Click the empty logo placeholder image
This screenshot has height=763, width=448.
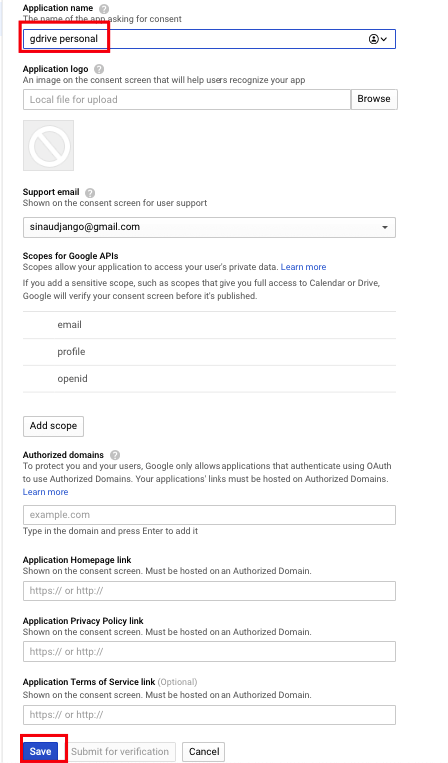pyautogui.click(x=48, y=145)
